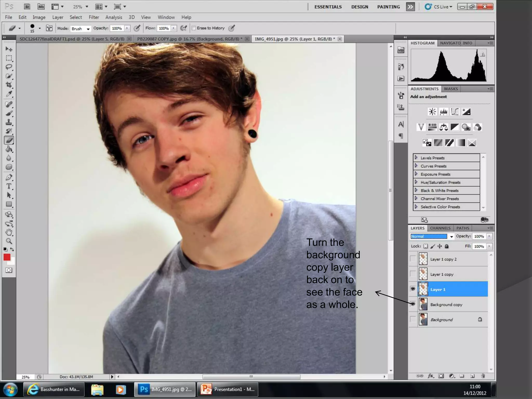Viewport: 532px width, 399px height.
Task: Show the Background layer visibility
Action: click(x=413, y=319)
